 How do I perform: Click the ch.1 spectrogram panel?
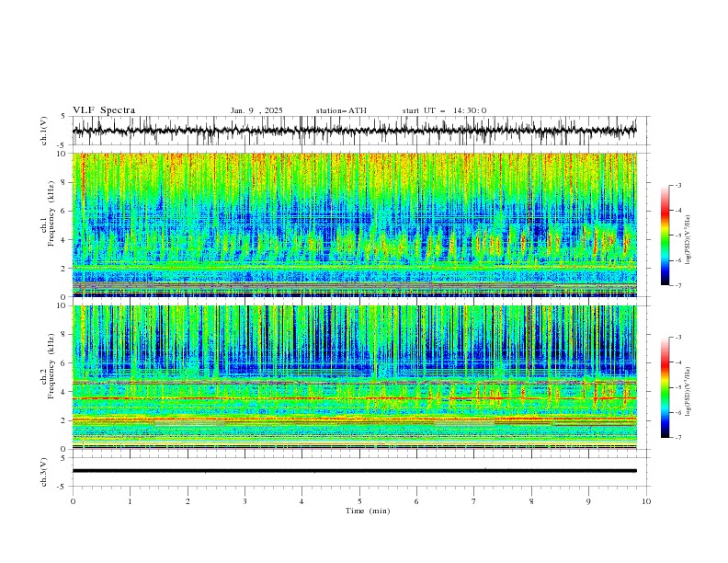[354, 224]
